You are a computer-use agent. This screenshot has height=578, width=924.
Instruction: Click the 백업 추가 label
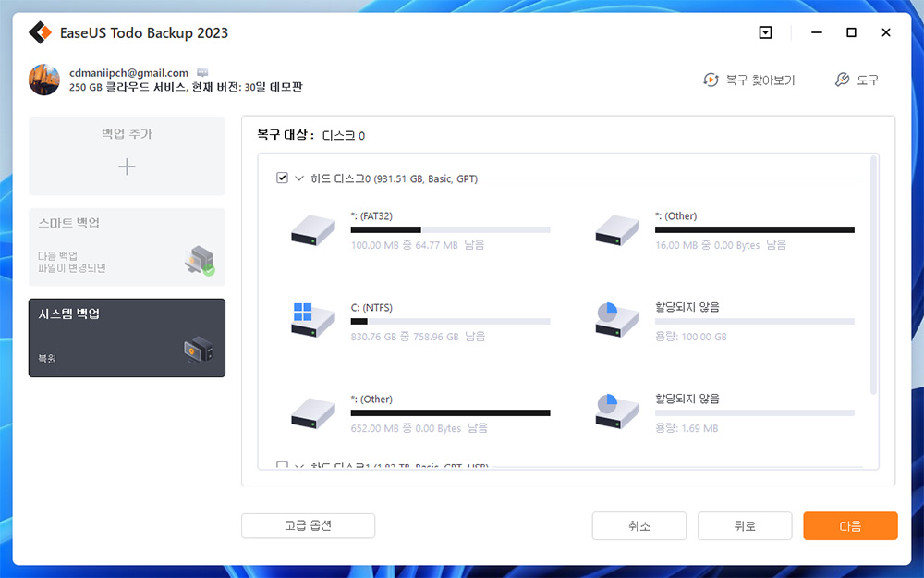click(127, 134)
